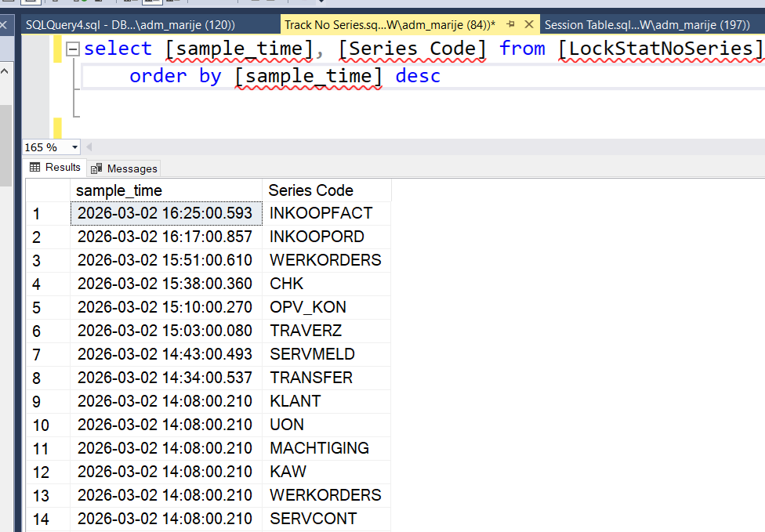
Task: Select the 15:03:00.080 sample_time cell
Action: (x=165, y=331)
